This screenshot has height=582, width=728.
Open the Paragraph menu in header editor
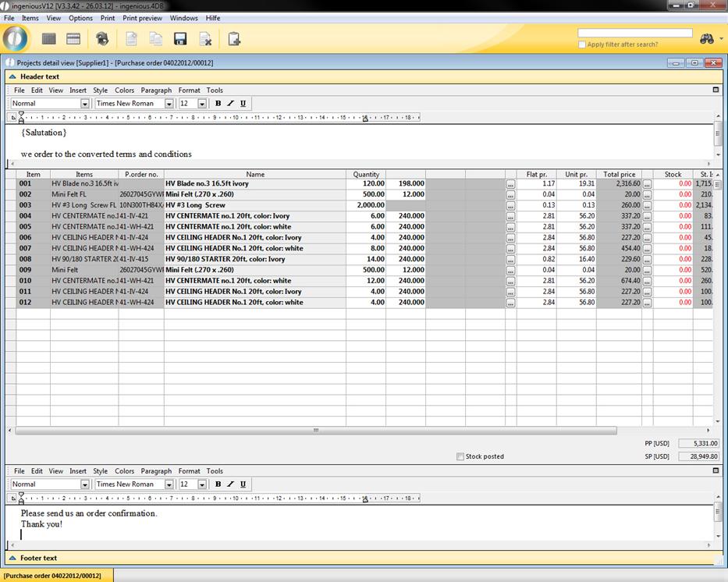[156, 90]
